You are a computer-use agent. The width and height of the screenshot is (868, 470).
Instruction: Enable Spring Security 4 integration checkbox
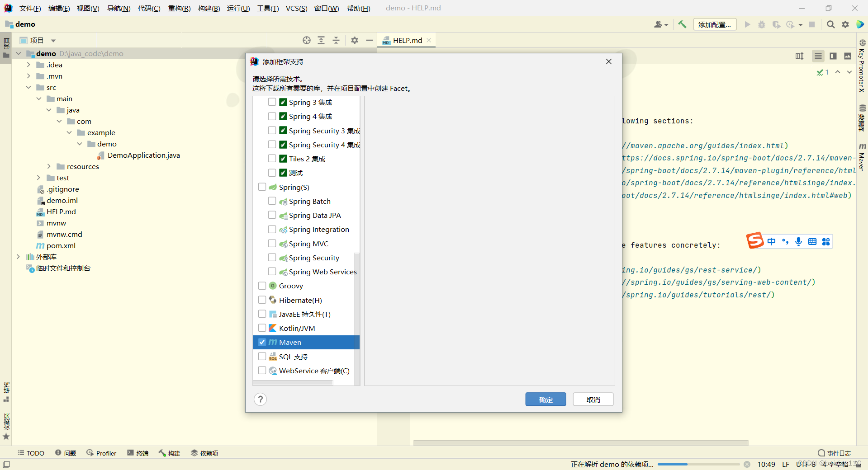coord(272,145)
